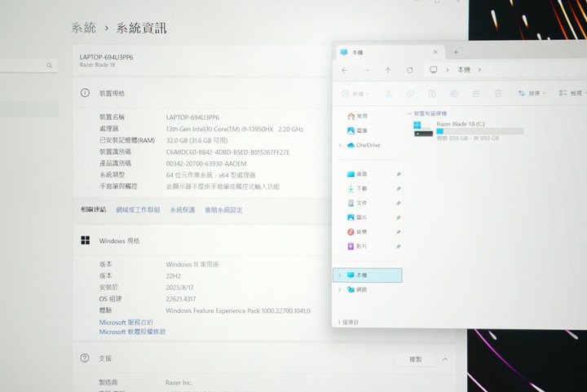Open the Microsoft 服務合約 link
The image size is (587, 392).
(x=126, y=322)
